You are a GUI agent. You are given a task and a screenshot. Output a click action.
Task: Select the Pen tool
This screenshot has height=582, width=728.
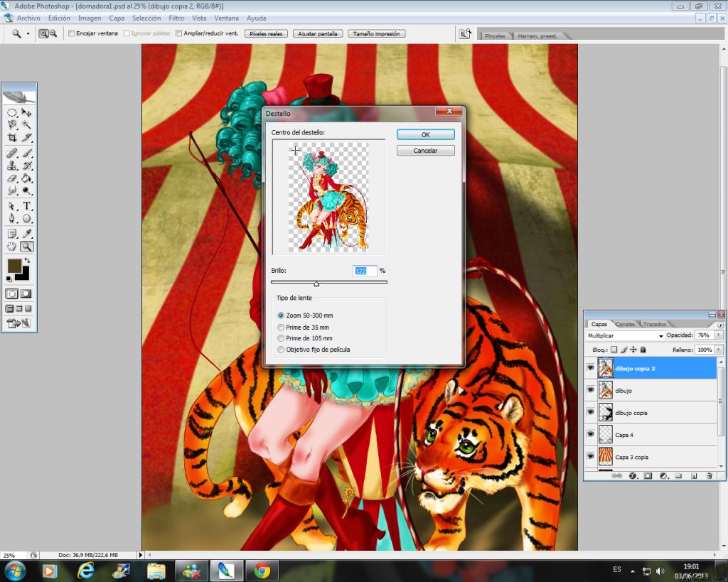click(x=12, y=219)
